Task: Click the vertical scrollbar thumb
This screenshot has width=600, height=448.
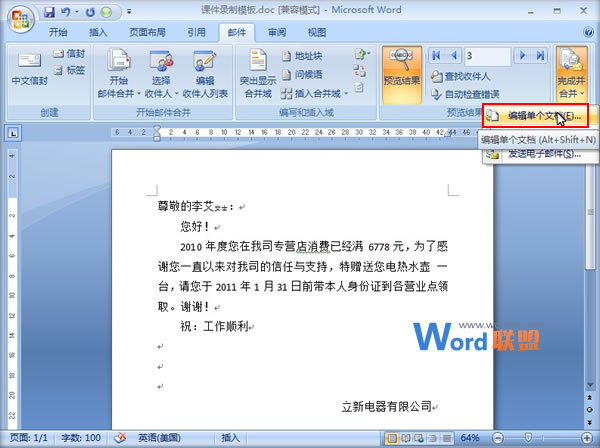Action: 590,212
